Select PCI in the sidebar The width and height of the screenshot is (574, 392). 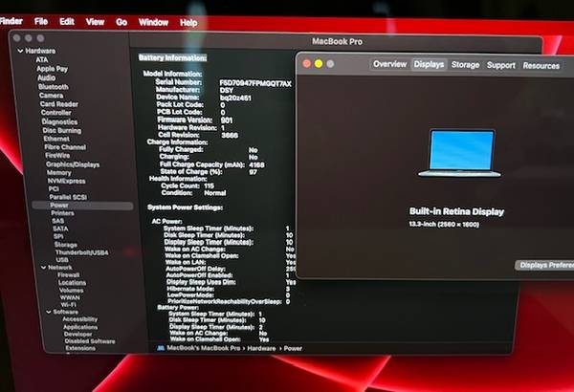pyautogui.click(x=54, y=189)
